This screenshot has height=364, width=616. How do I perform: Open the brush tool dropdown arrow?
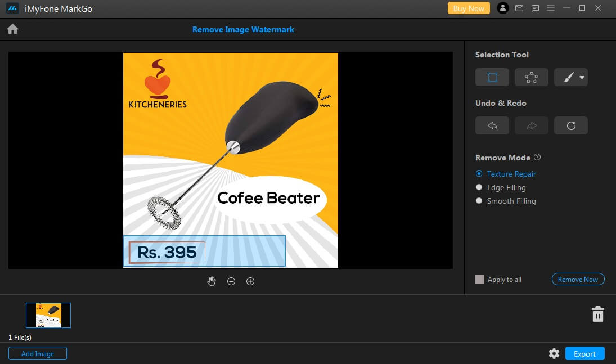tap(582, 78)
